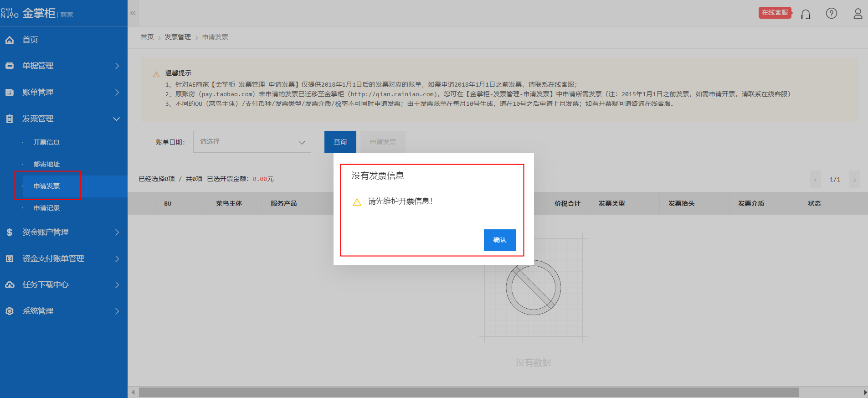Open the 开票信息 submenu item

coord(46,142)
